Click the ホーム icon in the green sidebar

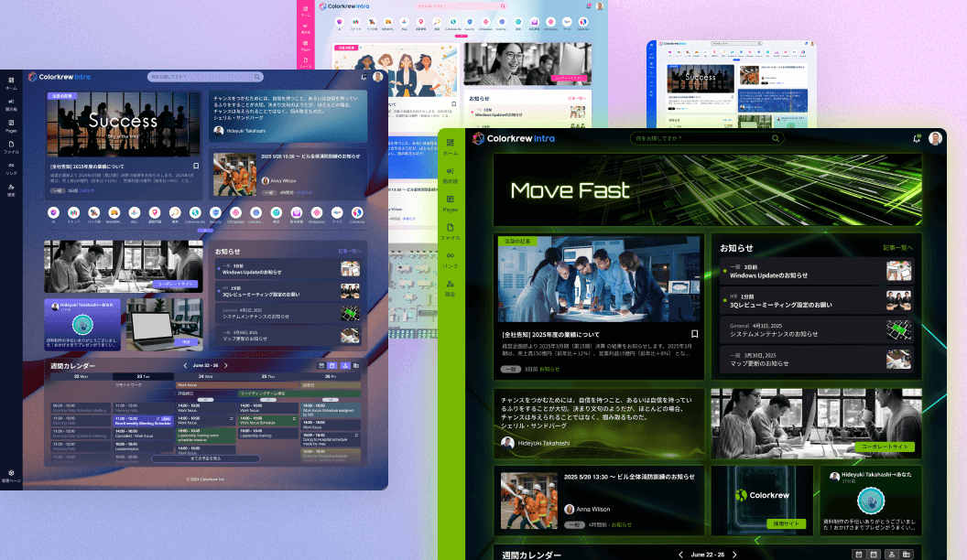click(x=451, y=145)
